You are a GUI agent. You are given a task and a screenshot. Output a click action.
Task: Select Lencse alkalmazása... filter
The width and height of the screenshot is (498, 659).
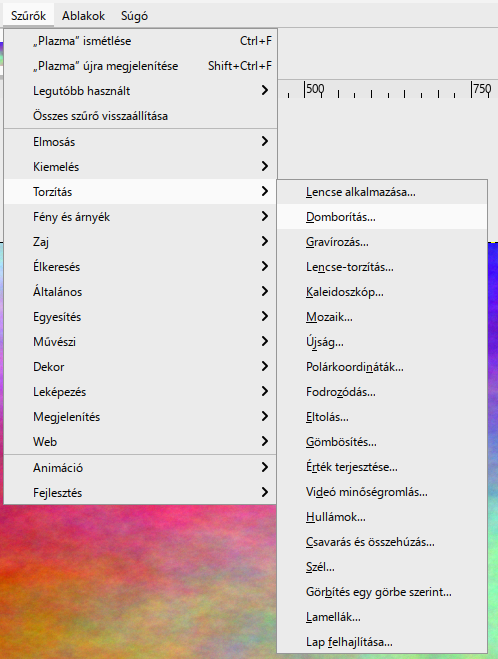coord(382,192)
